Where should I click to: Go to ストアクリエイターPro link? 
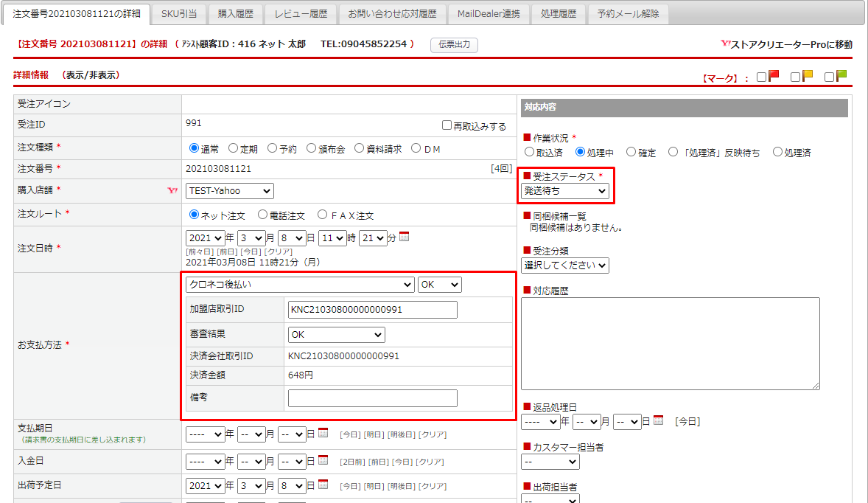787,45
